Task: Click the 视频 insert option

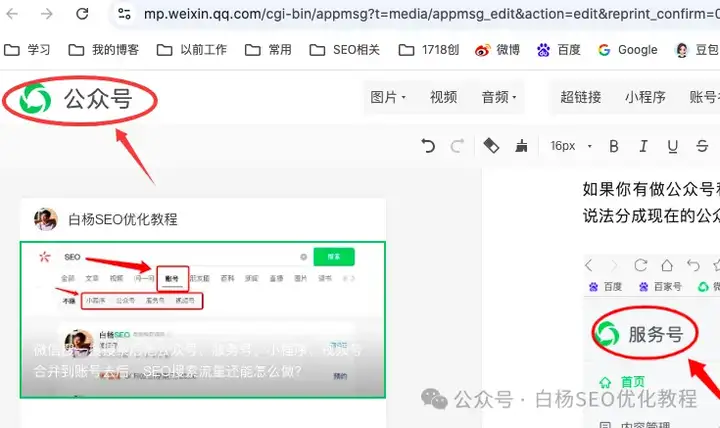Action: (443, 97)
